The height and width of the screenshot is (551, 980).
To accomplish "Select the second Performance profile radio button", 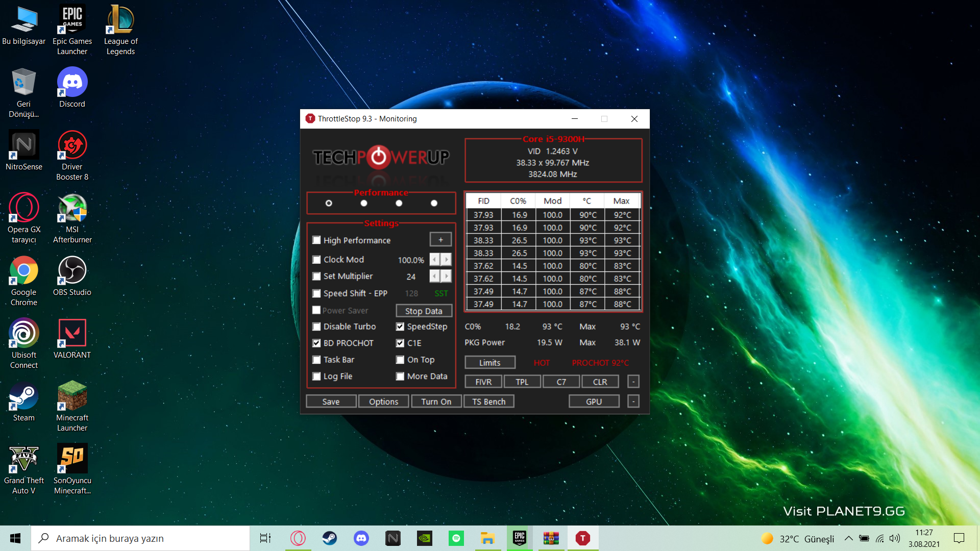I will pyautogui.click(x=363, y=203).
